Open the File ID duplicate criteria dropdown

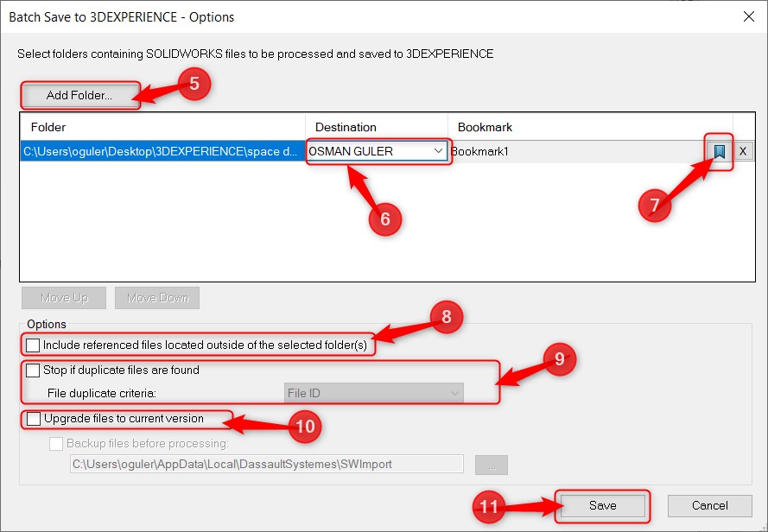[374, 393]
